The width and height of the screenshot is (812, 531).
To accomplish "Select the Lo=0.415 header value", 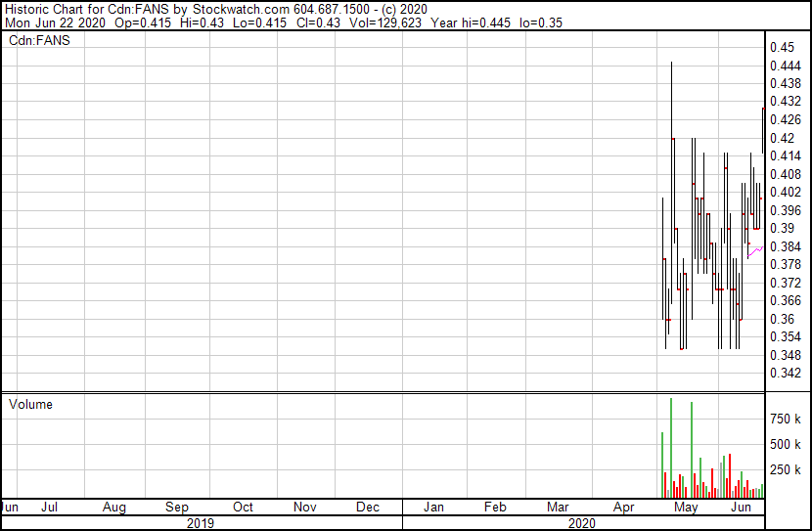I will [260, 22].
